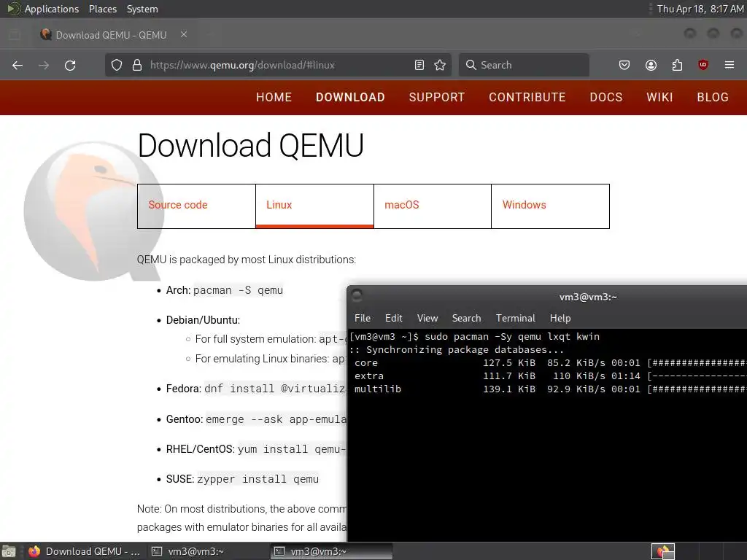The height and width of the screenshot is (560, 747).
Task: Open SUPPORT in QEMU navigation
Action: (x=437, y=97)
